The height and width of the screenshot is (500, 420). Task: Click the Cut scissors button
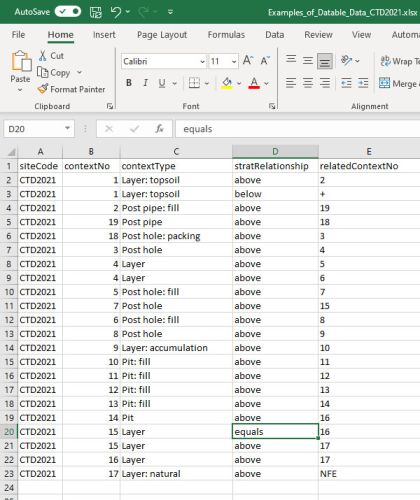pos(51,56)
